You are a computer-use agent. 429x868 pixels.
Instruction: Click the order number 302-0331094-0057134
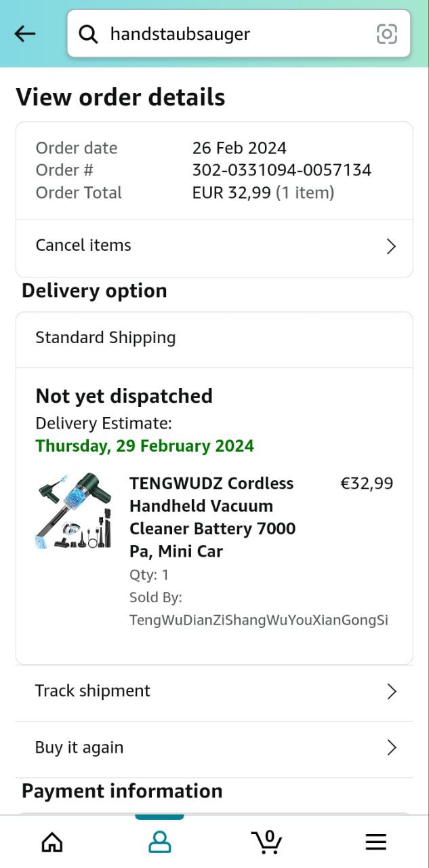pos(282,170)
